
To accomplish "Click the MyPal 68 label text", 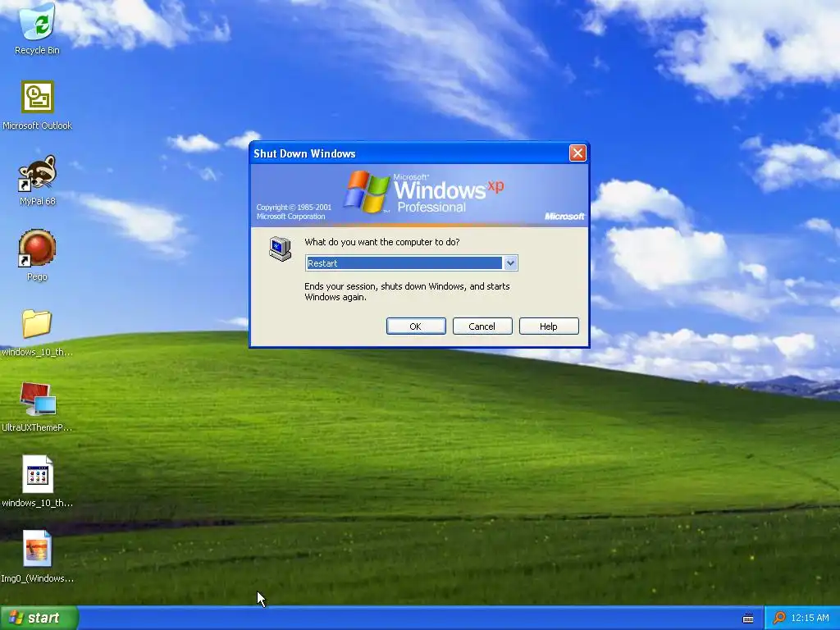I will pyautogui.click(x=38, y=202).
